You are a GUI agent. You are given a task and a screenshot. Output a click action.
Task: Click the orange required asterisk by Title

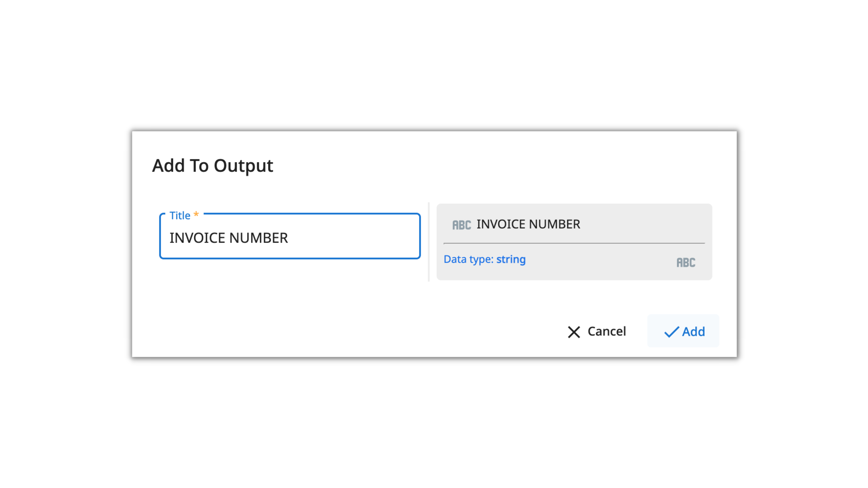click(x=196, y=214)
